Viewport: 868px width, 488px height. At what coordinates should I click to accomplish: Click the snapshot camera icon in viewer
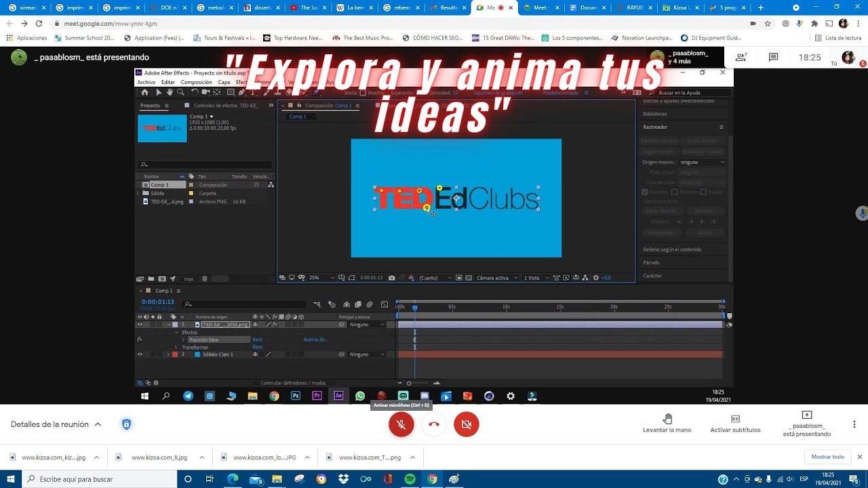pos(392,278)
